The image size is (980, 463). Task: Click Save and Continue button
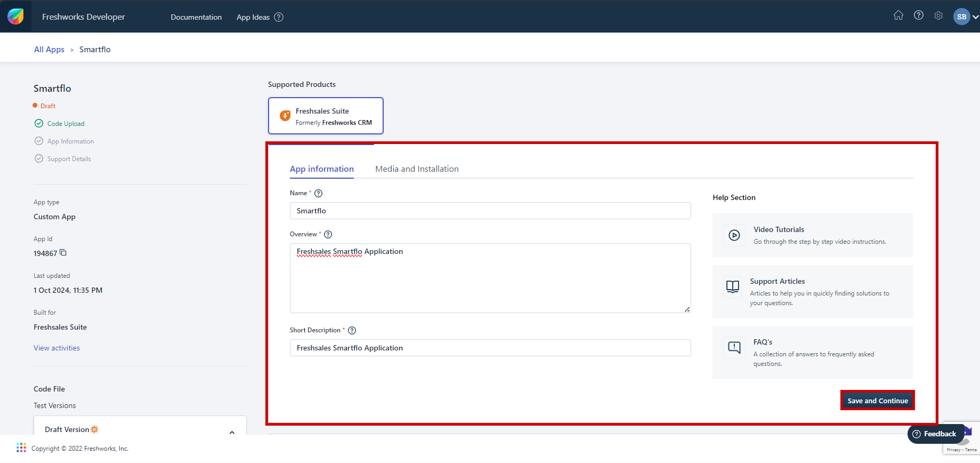click(x=878, y=401)
